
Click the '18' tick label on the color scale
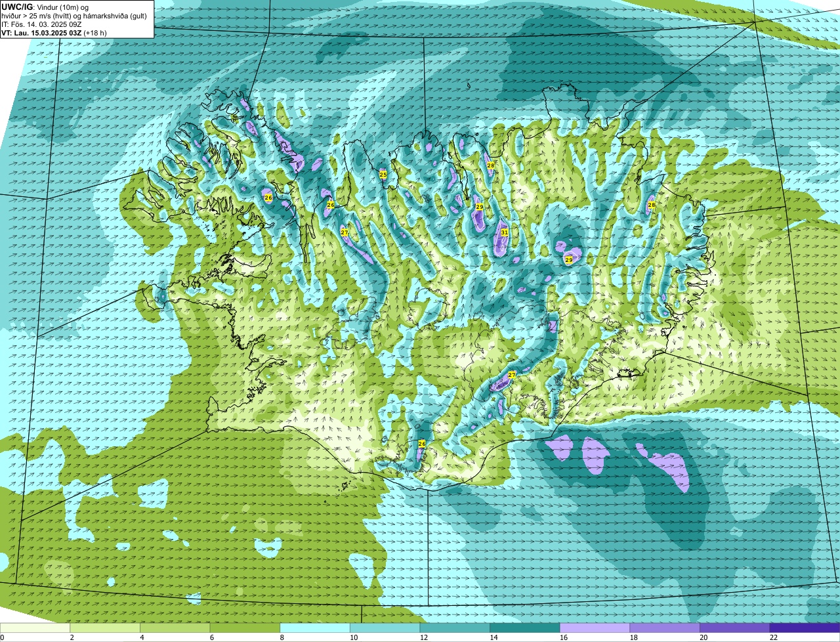[634, 637]
